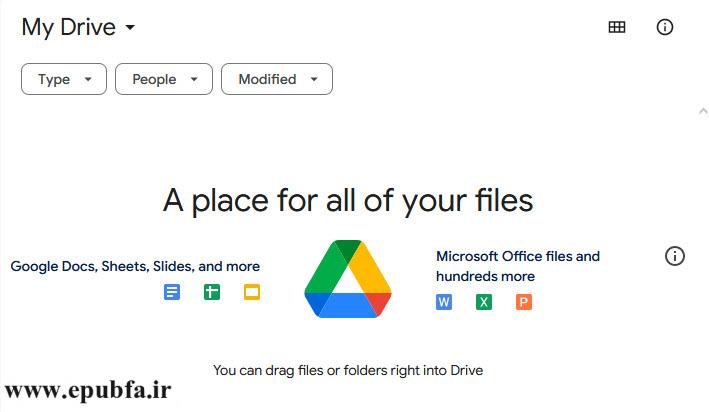This screenshot has width=709, height=412.
Task: Click Microsoft Office files and hundreds more
Action: 518,266
